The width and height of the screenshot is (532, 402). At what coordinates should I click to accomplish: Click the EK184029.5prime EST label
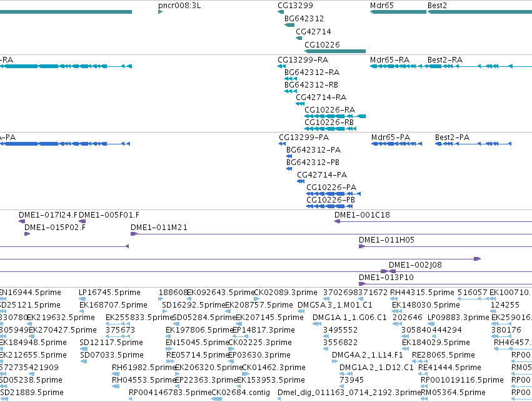point(436,342)
